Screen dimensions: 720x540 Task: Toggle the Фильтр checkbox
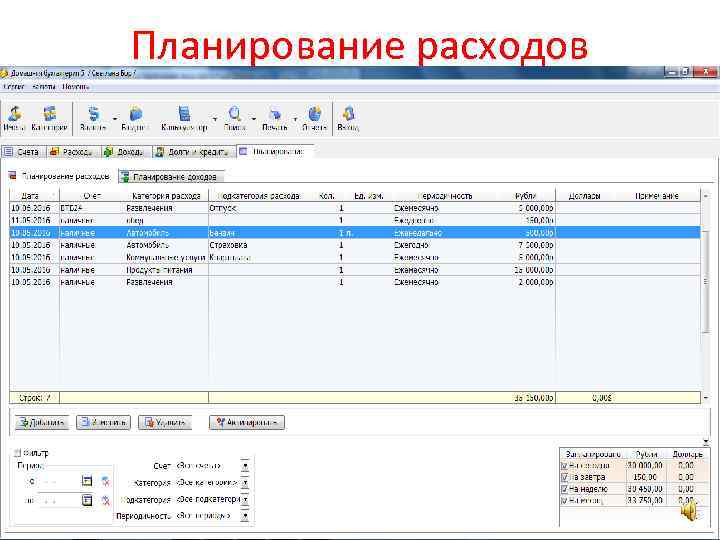click(x=17, y=453)
